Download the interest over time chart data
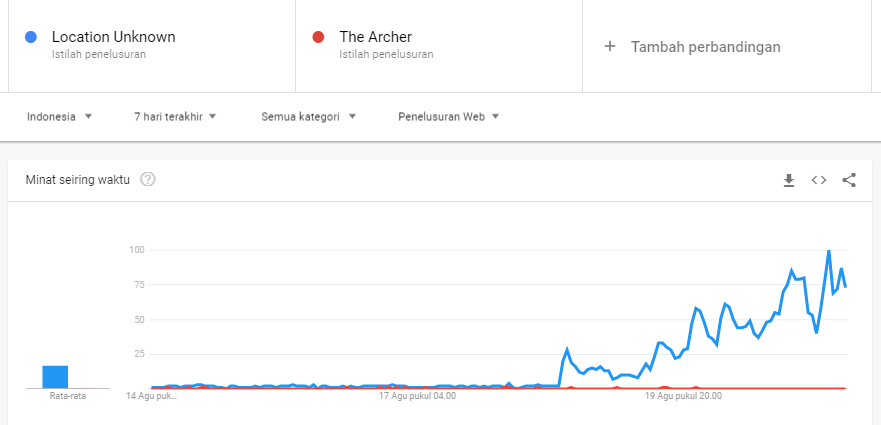This screenshot has width=881, height=425. (x=788, y=180)
